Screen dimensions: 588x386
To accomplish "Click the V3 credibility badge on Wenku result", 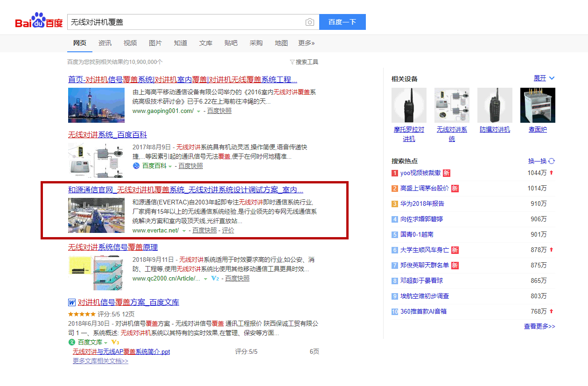I will tap(115, 342).
